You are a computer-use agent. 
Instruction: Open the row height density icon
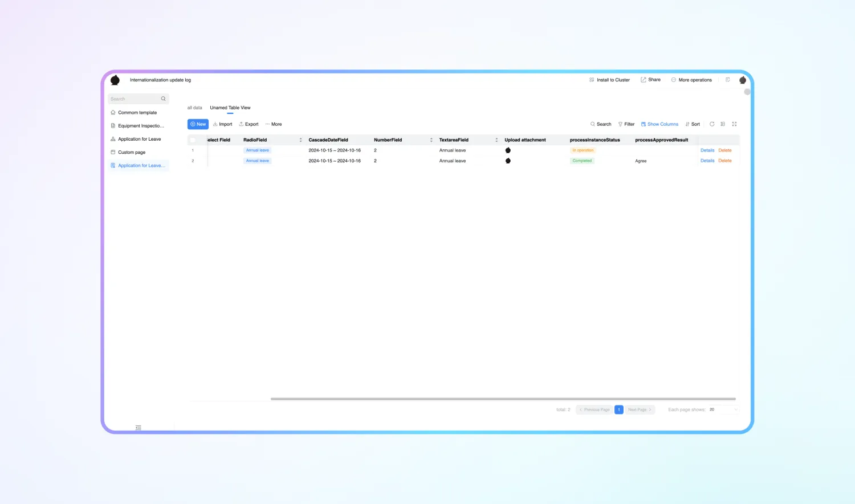(723, 124)
